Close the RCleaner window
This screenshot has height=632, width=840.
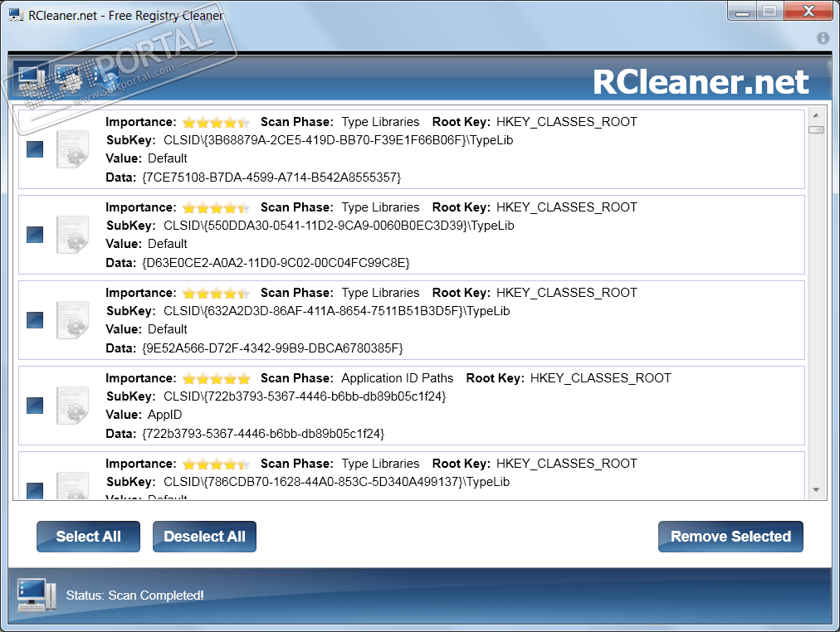pyautogui.click(x=809, y=12)
